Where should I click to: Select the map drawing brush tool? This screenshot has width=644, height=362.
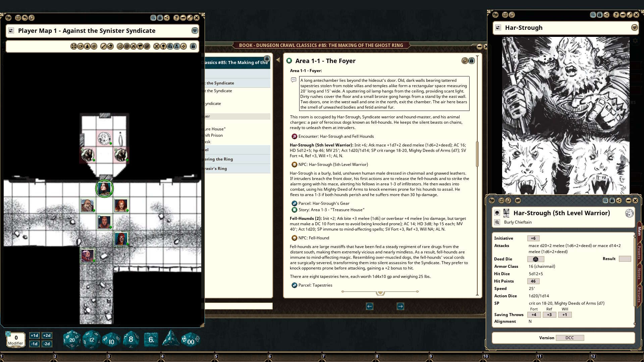[103, 46]
